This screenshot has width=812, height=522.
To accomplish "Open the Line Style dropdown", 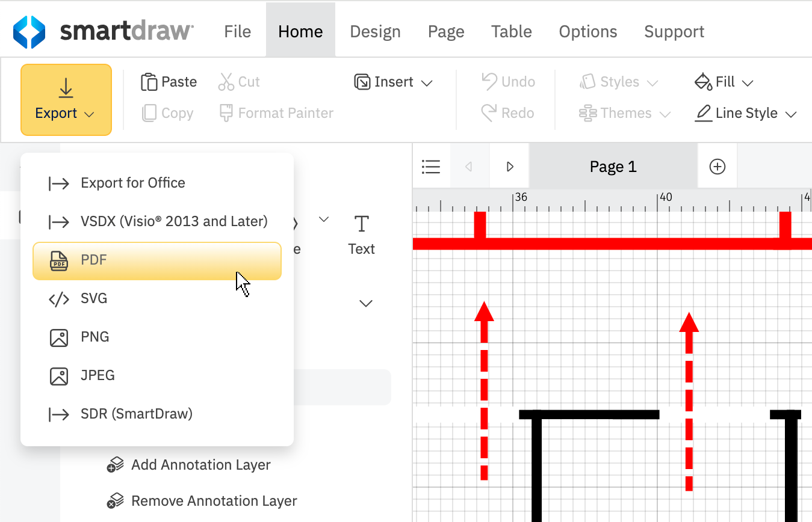I will point(745,113).
